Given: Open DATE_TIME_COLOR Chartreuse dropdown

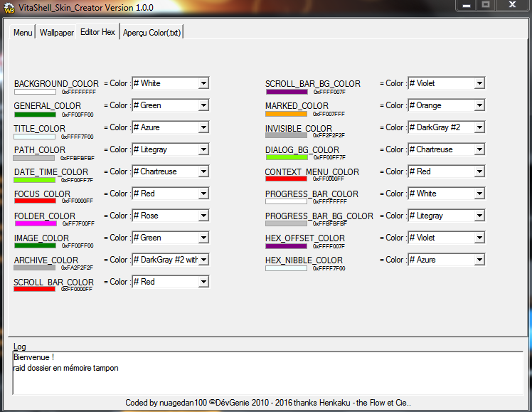Looking at the screenshot, I should pyautogui.click(x=203, y=171).
